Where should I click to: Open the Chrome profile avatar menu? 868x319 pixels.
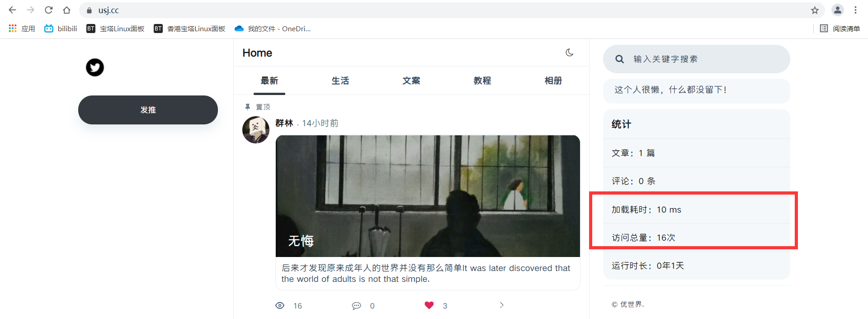pos(838,10)
